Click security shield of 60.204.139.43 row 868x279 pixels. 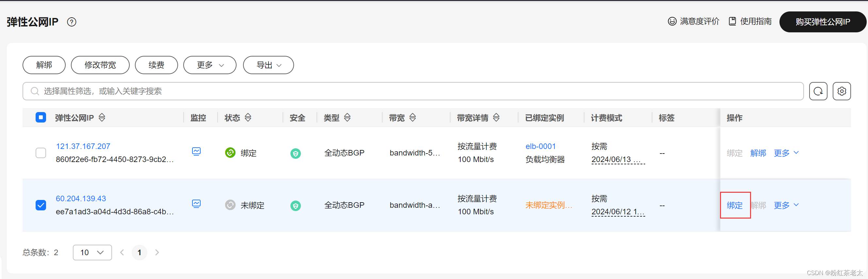(x=296, y=206)
